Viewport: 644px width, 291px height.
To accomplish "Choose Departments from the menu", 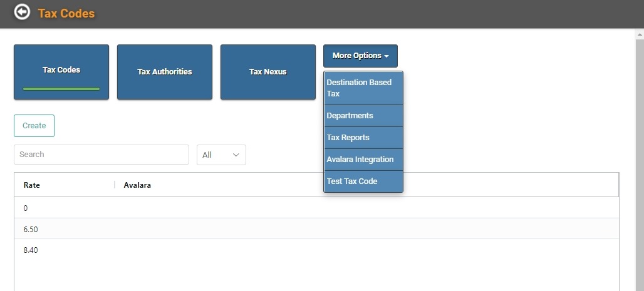I will [x=363, y=116].
